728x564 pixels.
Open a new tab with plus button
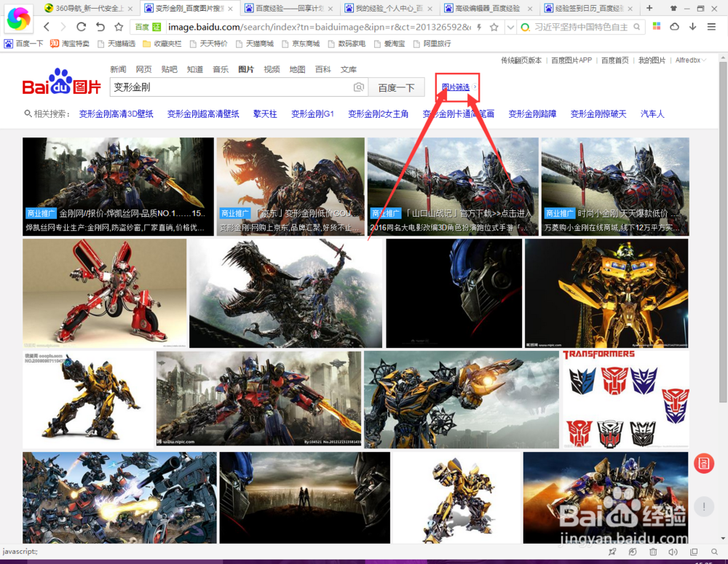[649, 8]
